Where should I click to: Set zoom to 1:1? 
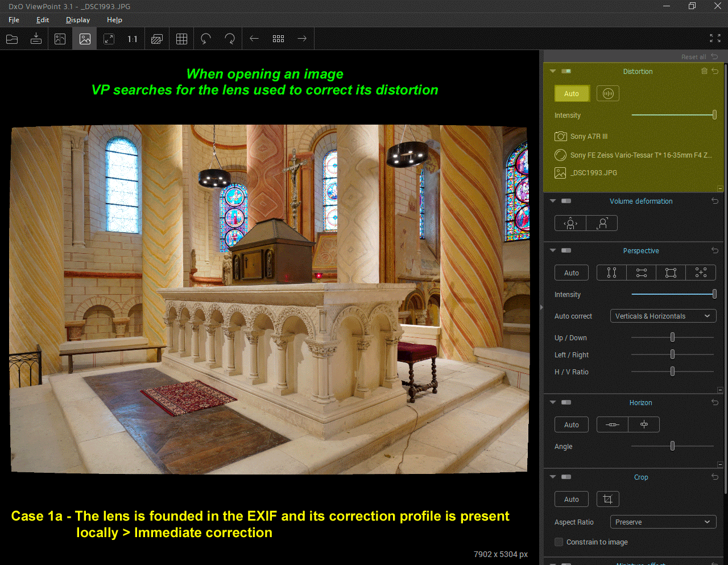pos(133,39)
